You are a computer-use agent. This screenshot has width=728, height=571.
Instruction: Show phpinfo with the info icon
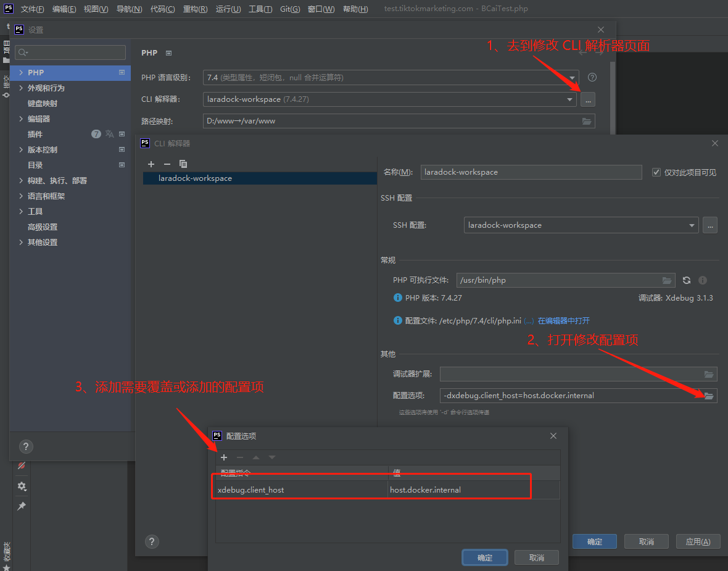pyautogui.click(x=703, y=280)
